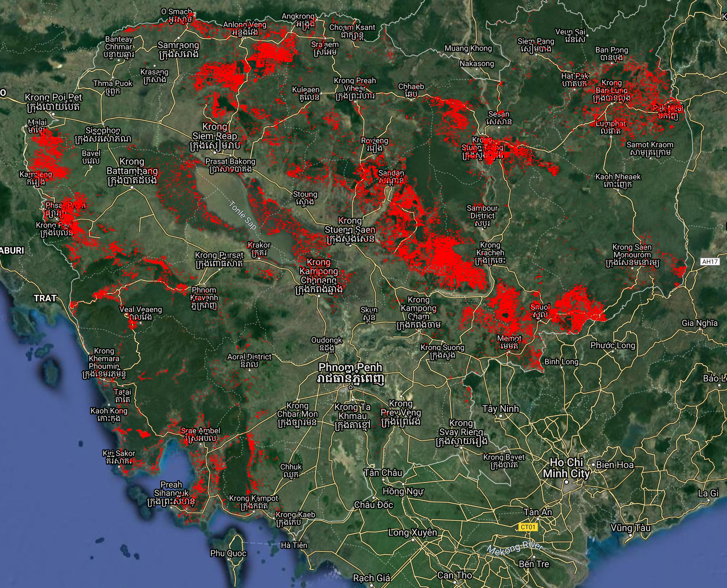Select the Krong Siem Reap label

click(215, 136)
